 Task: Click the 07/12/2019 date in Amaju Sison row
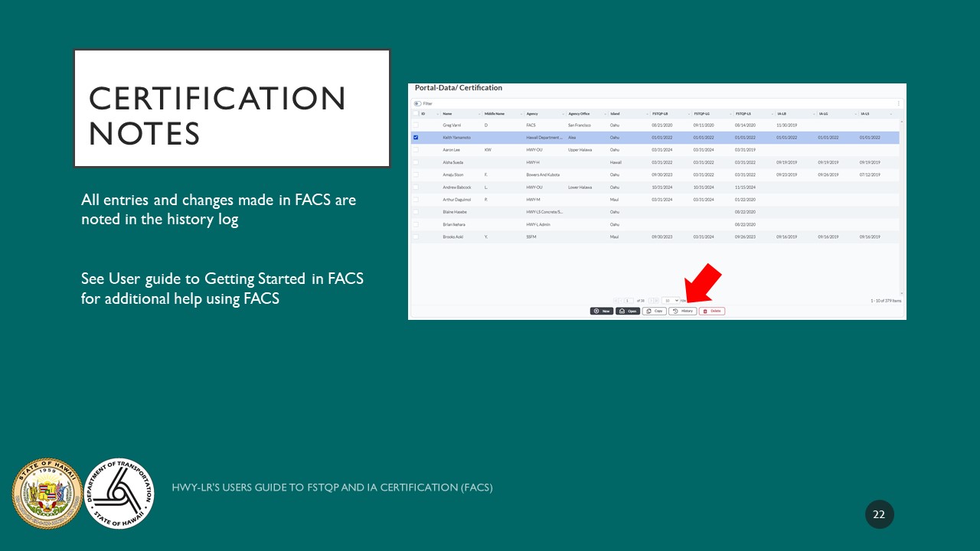pos(871,174)
